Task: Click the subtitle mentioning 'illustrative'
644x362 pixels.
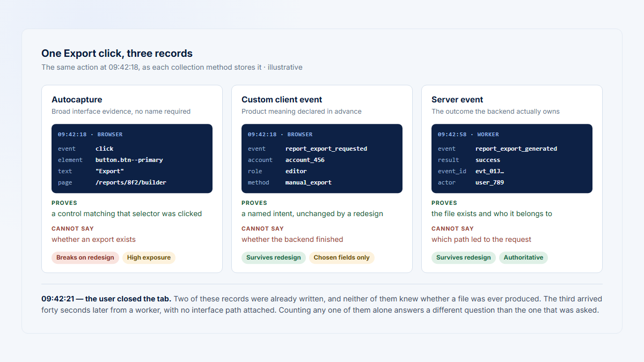Action: 172,68
